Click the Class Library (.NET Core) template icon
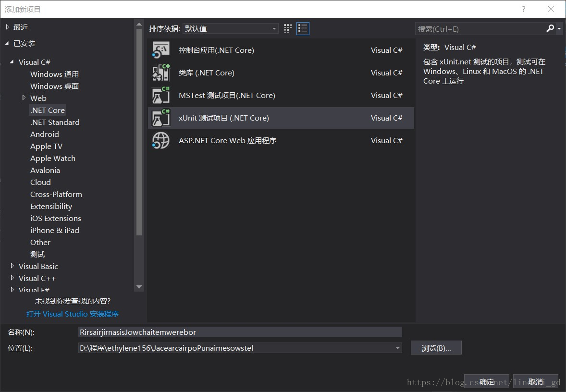Screen dimensions: 566x392 click(x=161, y=73)
